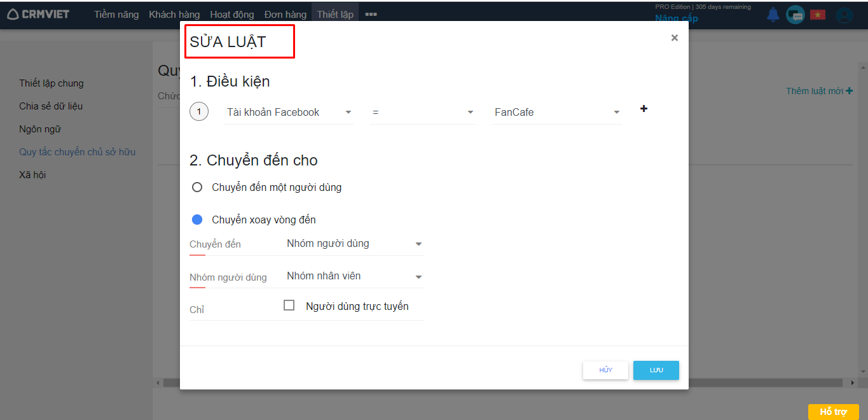Click the LƯU save button
The width and height of the screenshot is (868, 420).
[x=656, y=370]
